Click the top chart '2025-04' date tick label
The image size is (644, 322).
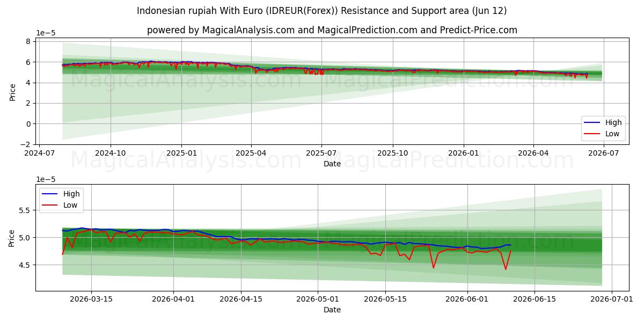[252, 153]
